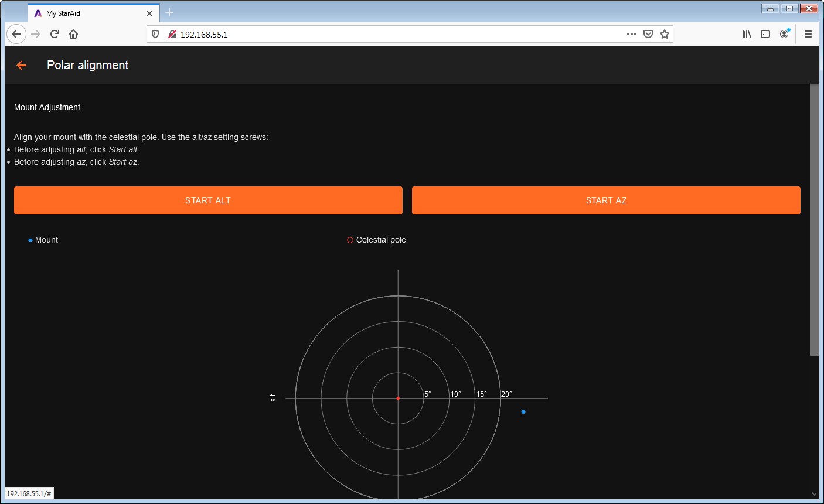Click the insecure connection padlock icon
The height and width of the screenshot is (504, 824).
[x=172, y=34]
